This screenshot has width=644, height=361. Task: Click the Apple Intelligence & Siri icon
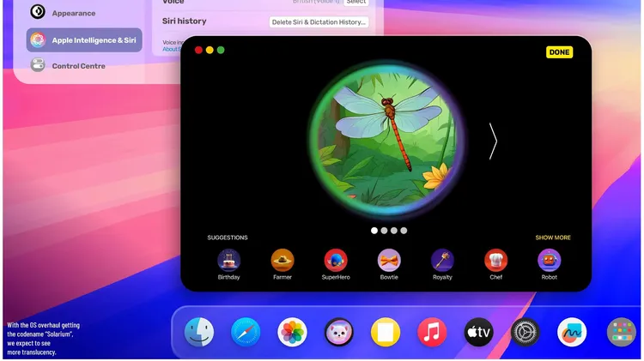[x=38, y=39]
